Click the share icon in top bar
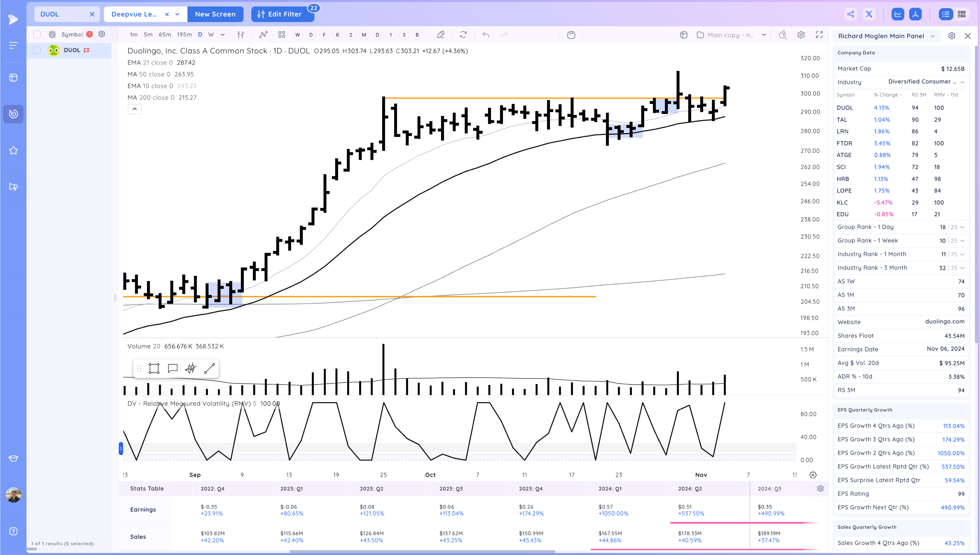980x555 pixels. 850,14
